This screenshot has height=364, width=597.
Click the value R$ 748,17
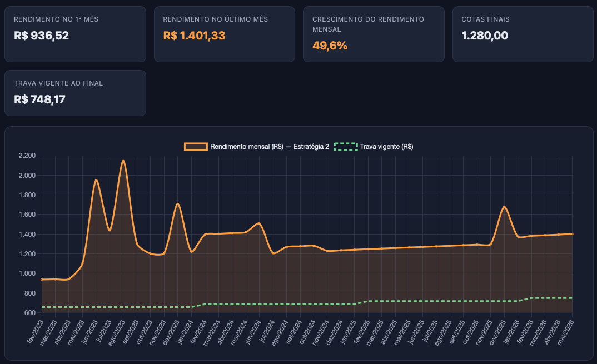pos(39,99)
